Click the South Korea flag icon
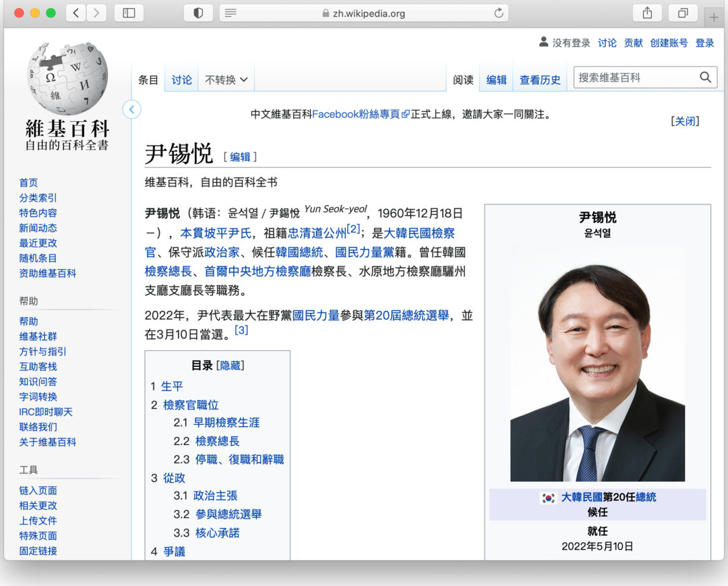This screenshot has width=728, height=586. click(548, 498)
